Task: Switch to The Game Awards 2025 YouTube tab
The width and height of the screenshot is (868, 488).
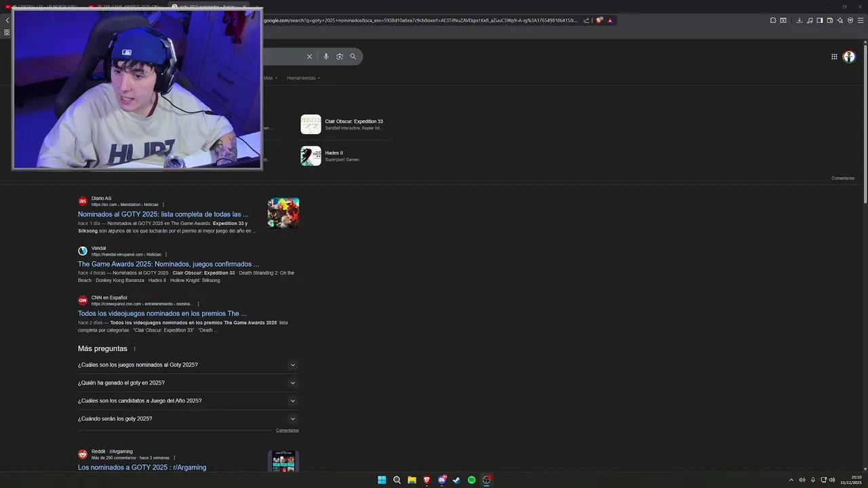Action: tap(129, 6)
